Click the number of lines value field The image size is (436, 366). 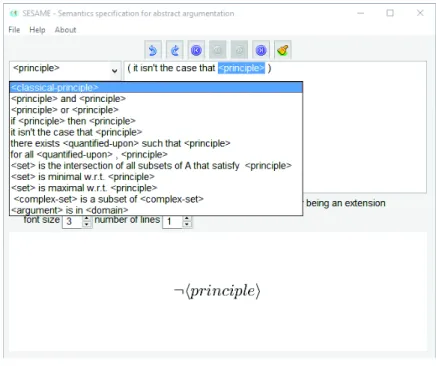(x=173, y=221)
